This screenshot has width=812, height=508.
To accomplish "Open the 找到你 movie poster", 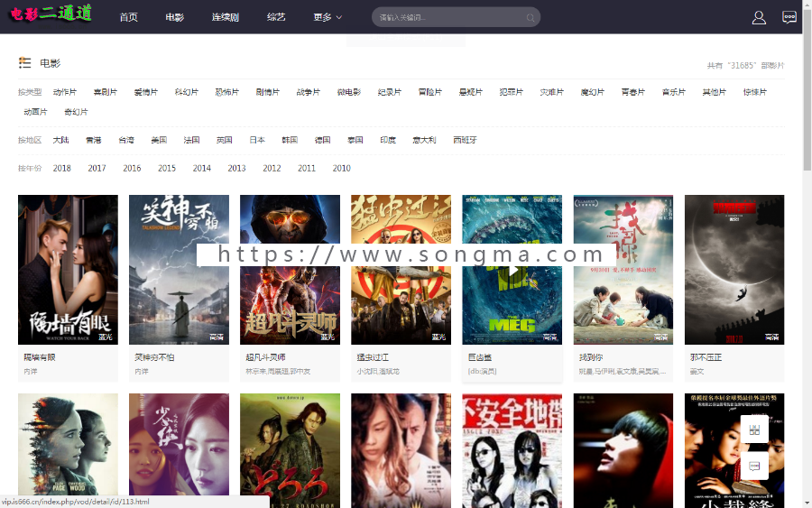I will 623,270.
